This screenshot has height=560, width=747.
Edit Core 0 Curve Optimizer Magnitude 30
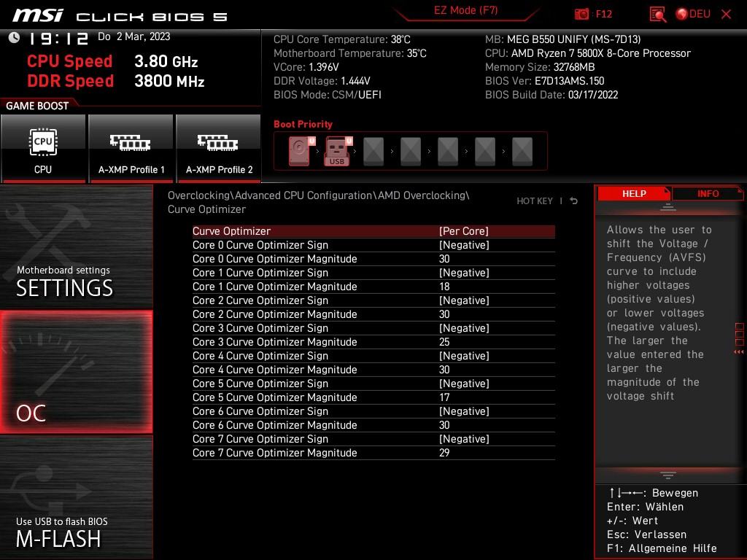click(373, 259)
